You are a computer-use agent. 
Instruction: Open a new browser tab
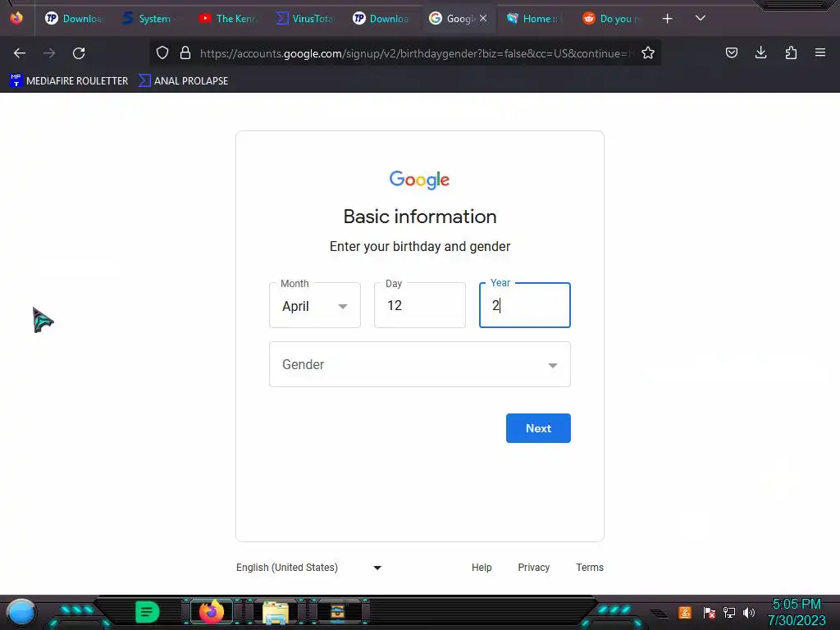667,19
